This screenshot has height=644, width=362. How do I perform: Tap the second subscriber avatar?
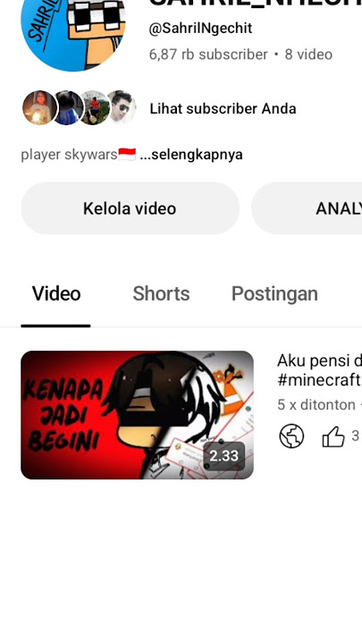[69, 107]
